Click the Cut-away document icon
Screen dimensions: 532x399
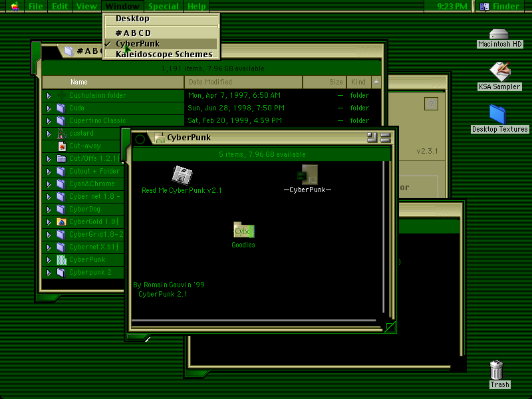[x=62, y=146]
